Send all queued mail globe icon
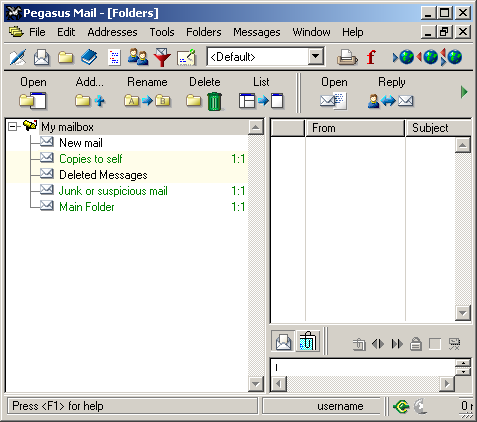The width and height of the screenshot is (477, 422). 427,57
